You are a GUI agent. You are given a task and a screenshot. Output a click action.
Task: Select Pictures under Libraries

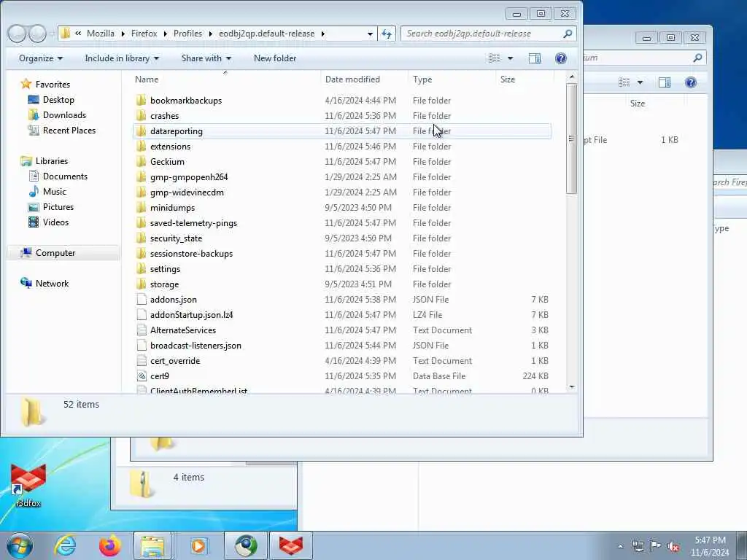click(58, 206)
